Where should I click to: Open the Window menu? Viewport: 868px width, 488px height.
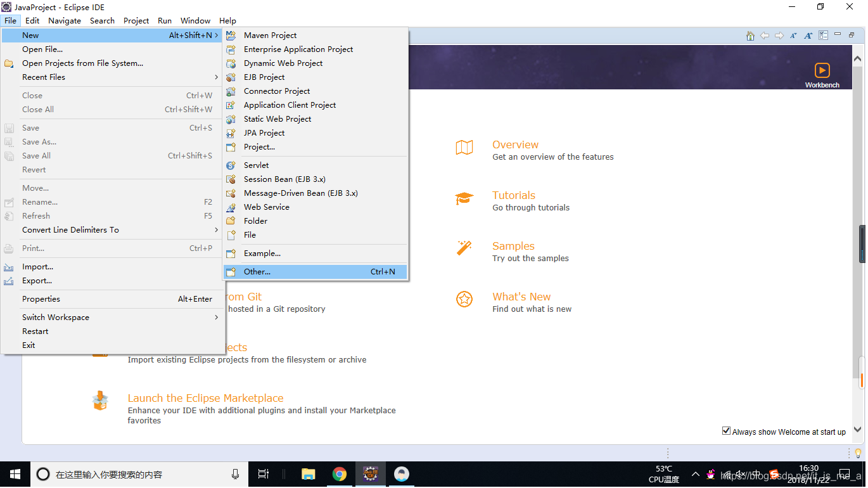[x=195, y=21]
